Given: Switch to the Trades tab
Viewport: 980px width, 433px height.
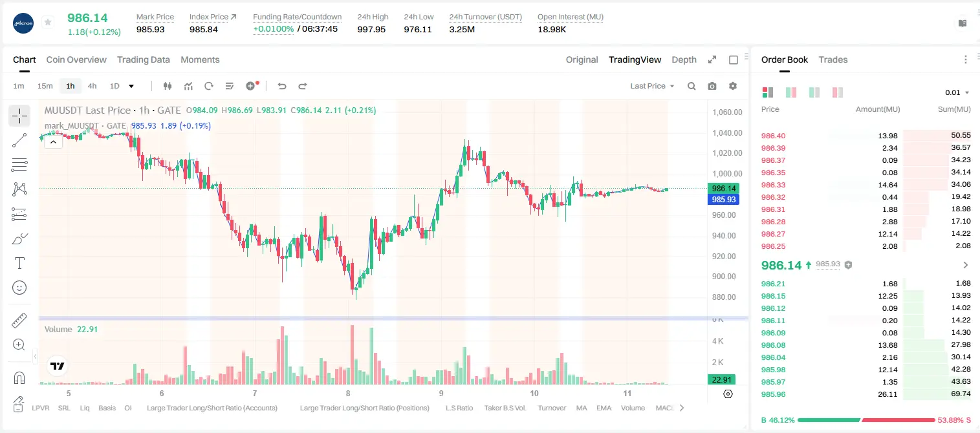Looking at the screenshot, I should click(x=833, y=59).
